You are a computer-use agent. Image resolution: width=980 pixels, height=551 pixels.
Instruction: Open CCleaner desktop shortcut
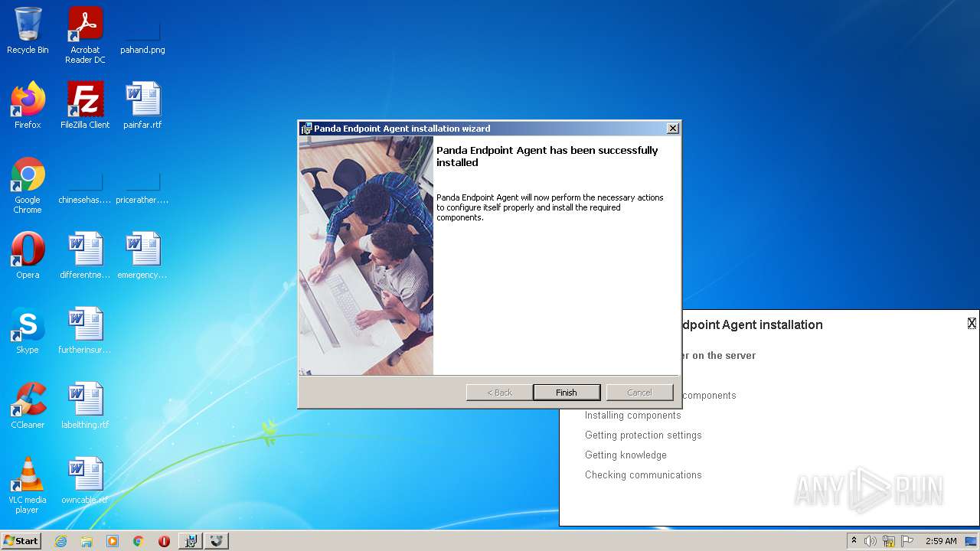point(28,406)
